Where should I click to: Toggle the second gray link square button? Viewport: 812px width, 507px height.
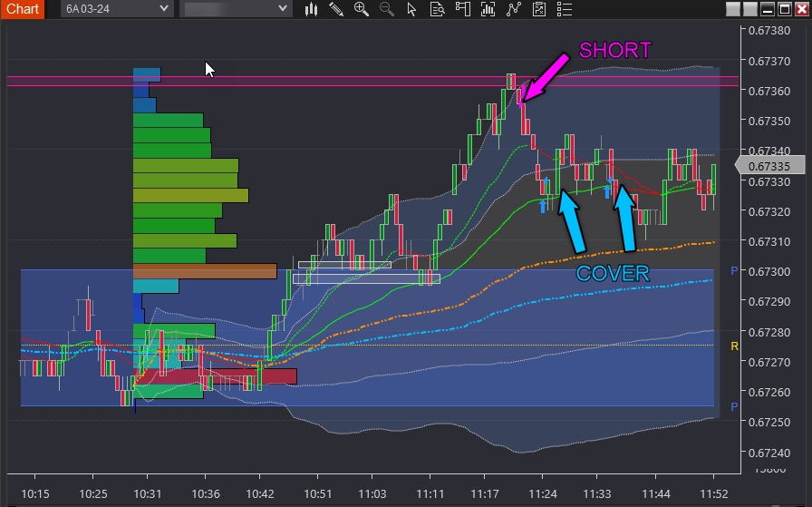click(750, 9)
